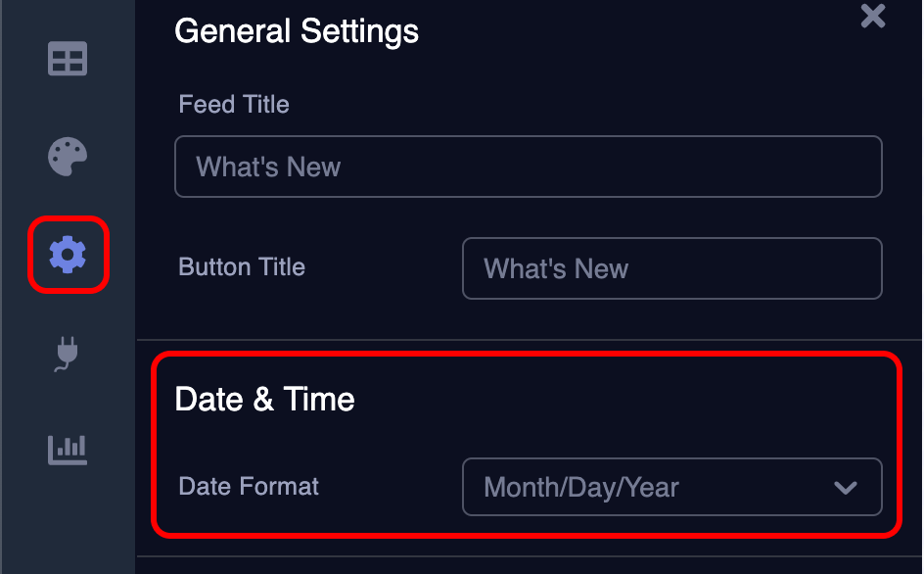Image resolution: width=924 pixels, height=574 pixels.
Task: Click What's New placeholder beside Button Title
Action: point(556,269)
